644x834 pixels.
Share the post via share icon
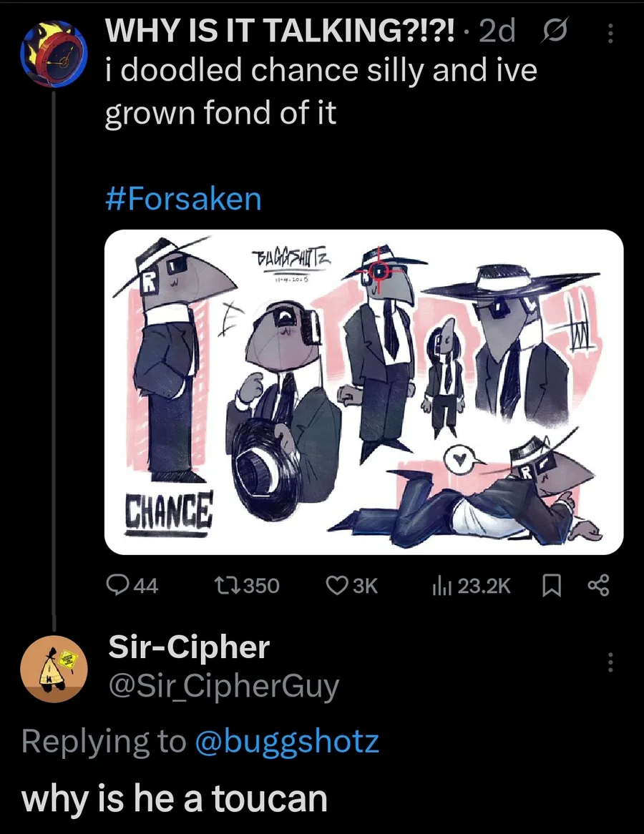(x=597, y=587)
